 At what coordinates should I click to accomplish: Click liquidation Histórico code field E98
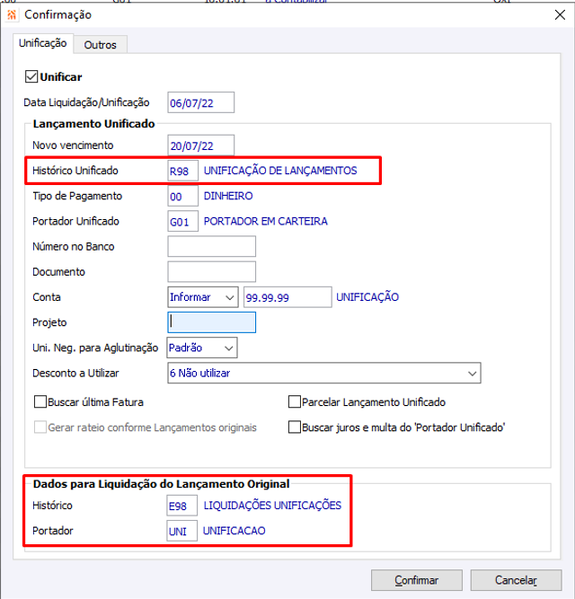click(182, 505)
